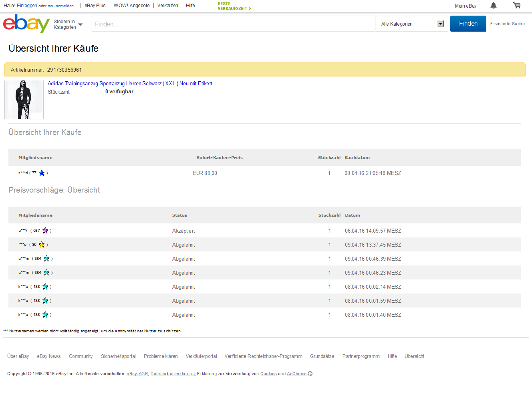
Task: Open Grundsätze footer link
Action: [322, 356]
